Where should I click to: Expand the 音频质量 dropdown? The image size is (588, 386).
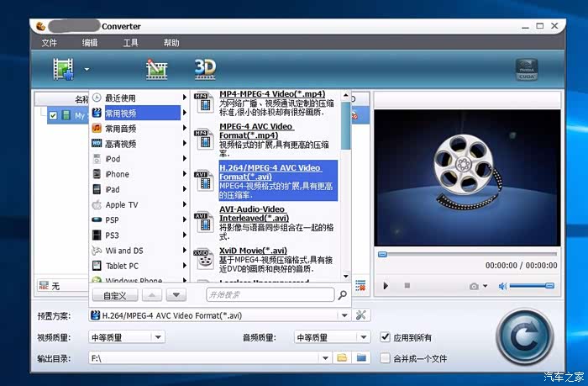[332, 337]
